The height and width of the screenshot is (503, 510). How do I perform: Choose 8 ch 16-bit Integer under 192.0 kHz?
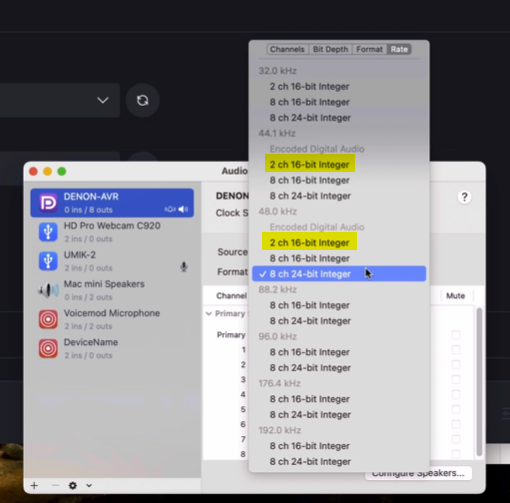coord(339,446)
